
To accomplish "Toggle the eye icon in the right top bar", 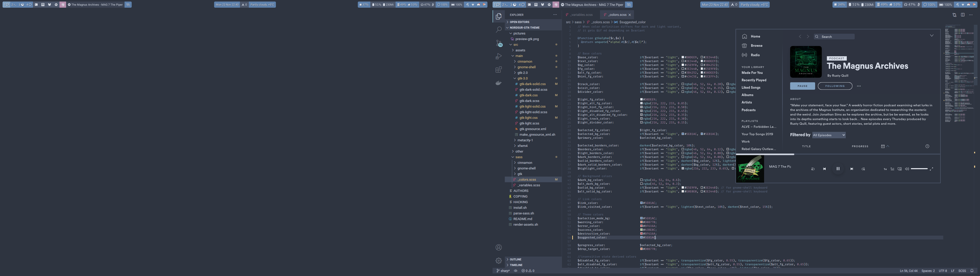I will click(x=629, y=5).
